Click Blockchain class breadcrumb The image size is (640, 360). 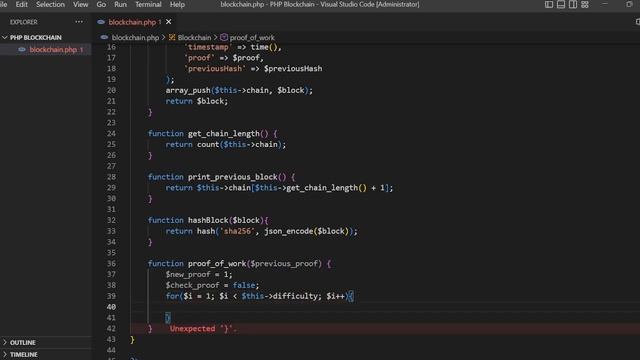pos(194,38)
